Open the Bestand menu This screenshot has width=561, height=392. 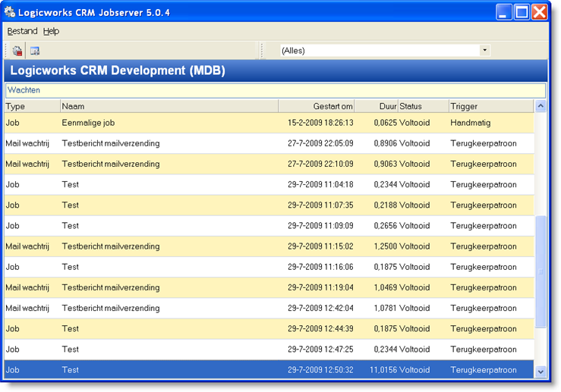[22, 31]
